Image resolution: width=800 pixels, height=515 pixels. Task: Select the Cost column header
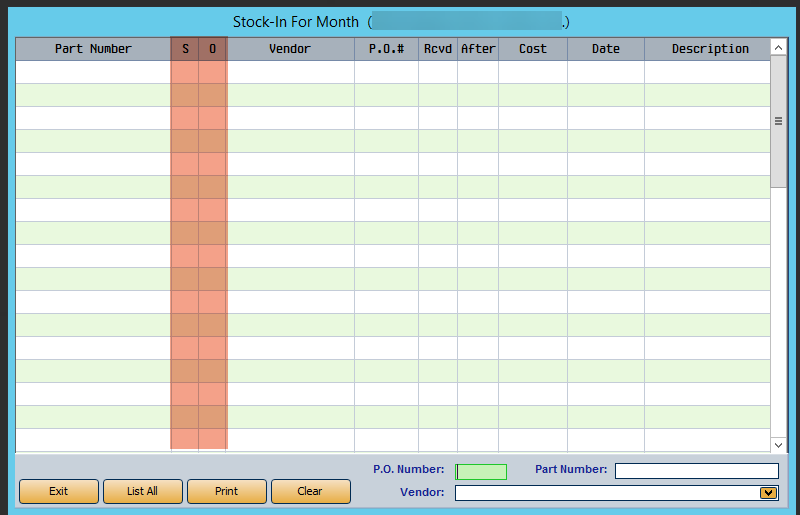pos(533,49)
